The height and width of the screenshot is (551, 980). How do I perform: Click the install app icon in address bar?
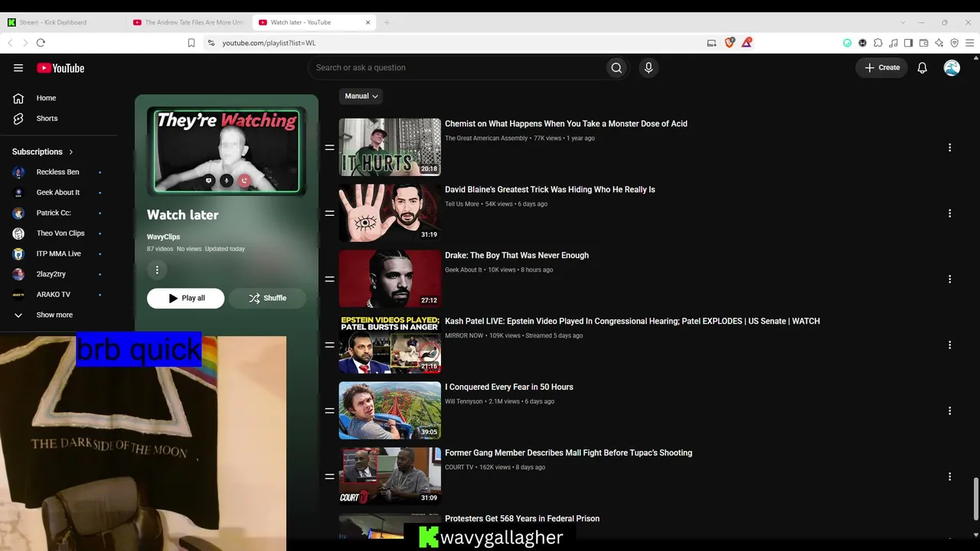coord(712,43)
